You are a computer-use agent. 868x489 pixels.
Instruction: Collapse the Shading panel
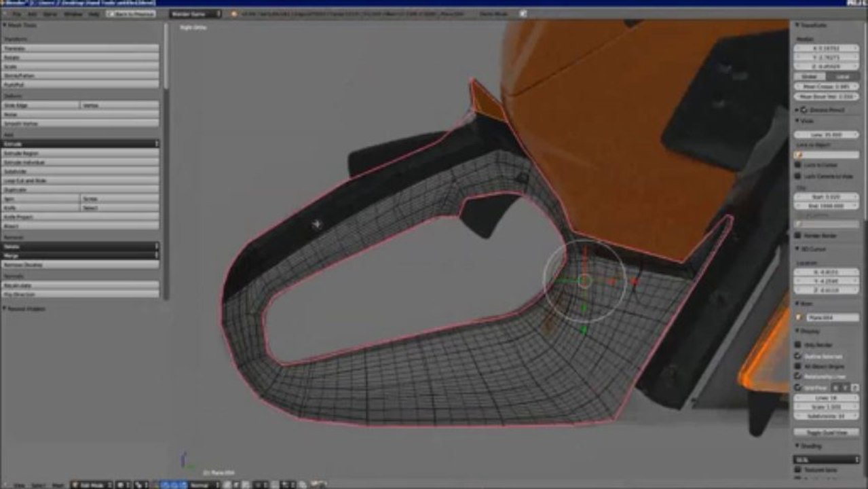796,446
